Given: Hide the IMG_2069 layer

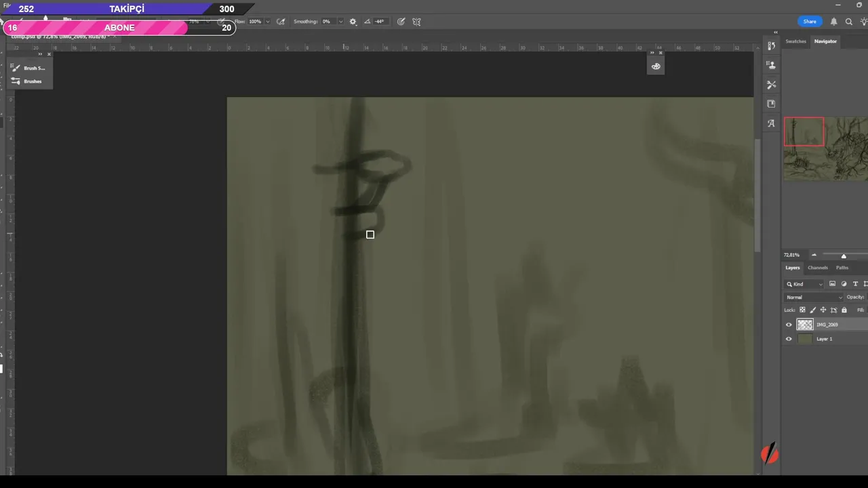Looking at the screenshot, I should (x=789, y=325).
